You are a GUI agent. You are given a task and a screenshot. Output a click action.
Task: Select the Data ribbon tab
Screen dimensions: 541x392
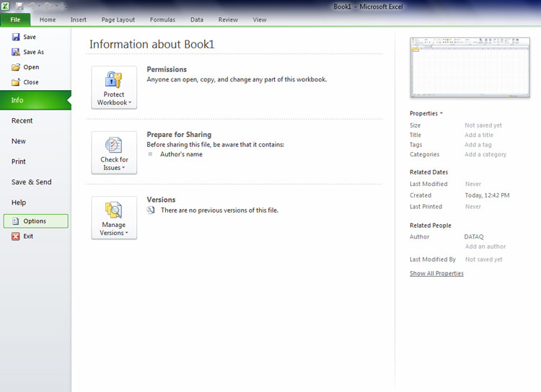197,19
